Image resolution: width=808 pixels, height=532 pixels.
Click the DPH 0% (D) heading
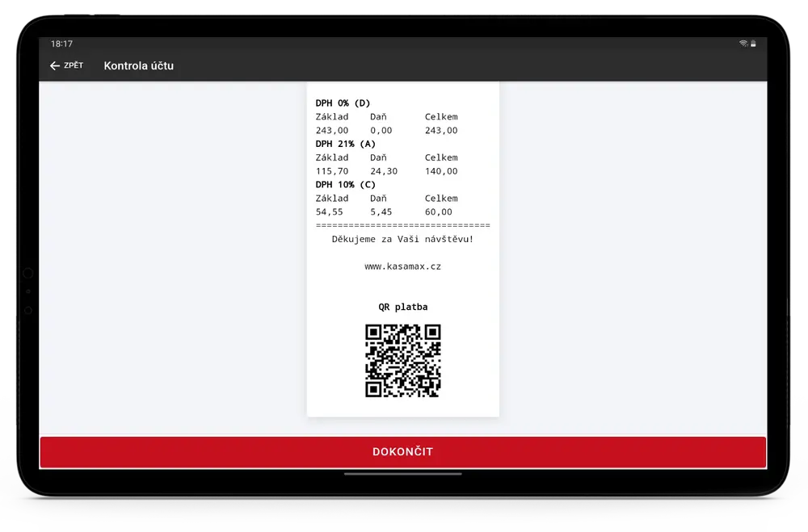click(x=343, y=103)
